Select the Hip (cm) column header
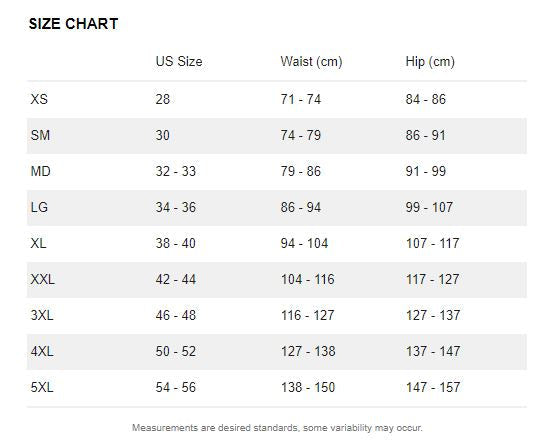Screen dimensions: 550x444 pyautogui.click(x=430, y=62)
